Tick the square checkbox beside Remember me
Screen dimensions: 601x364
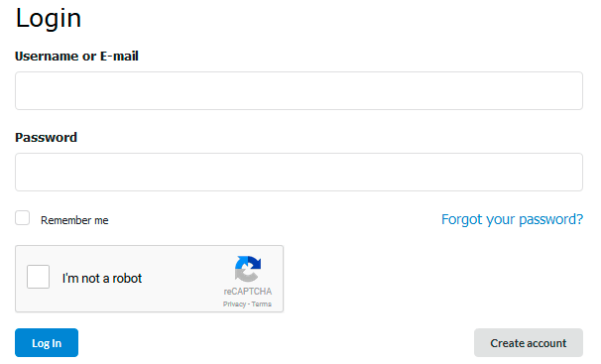coord(22,217)
